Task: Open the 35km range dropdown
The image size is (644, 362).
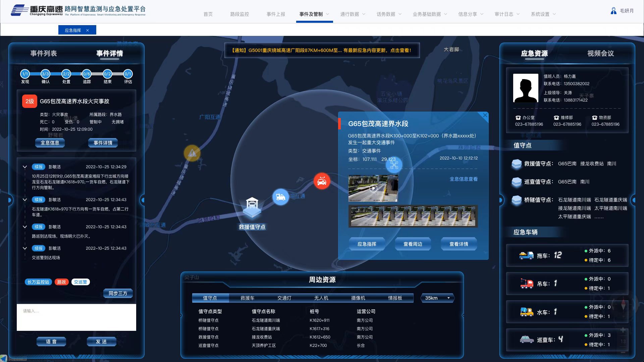Action: pos(437,298)
